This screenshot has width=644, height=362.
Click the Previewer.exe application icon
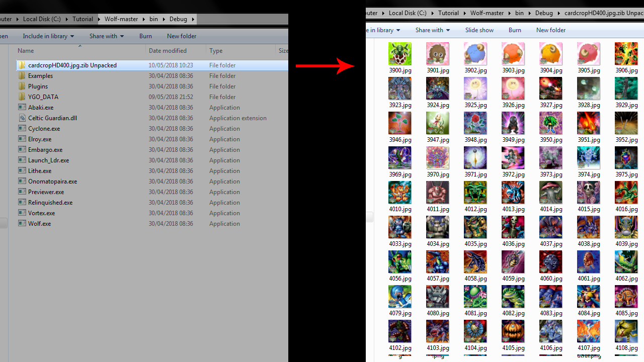(22, 192)
